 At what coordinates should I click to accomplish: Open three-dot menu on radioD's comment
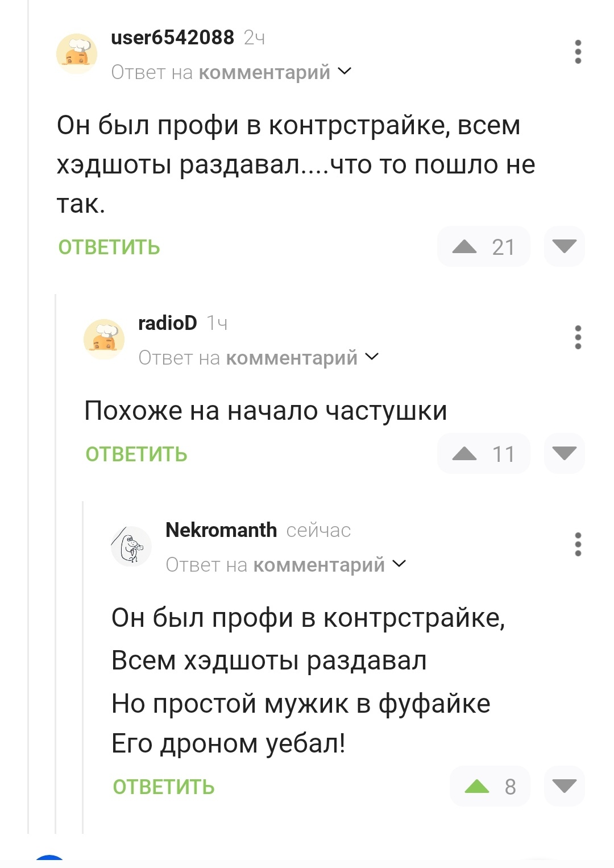[578, 337]
